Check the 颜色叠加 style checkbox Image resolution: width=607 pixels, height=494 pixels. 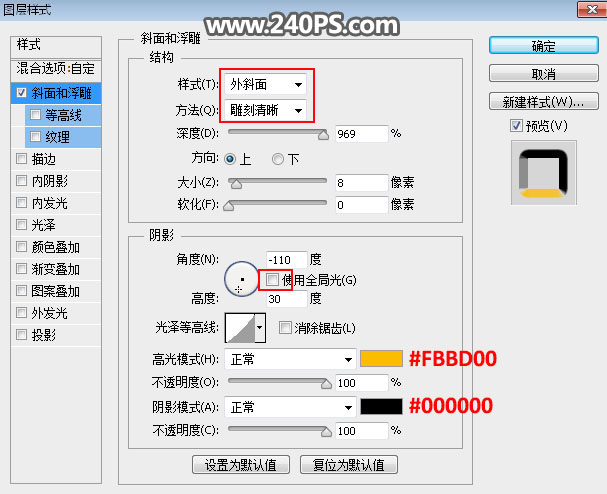(21, 247)
